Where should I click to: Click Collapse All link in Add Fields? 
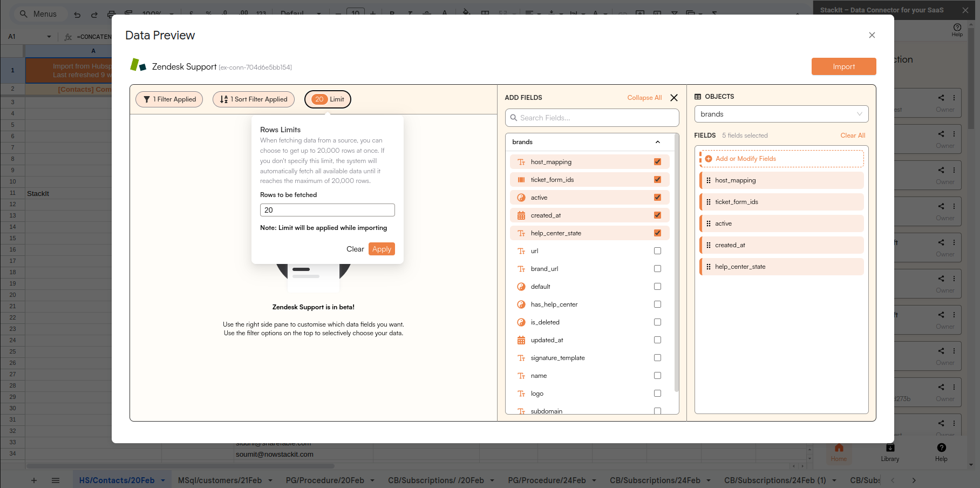click(x=644, y=98)
